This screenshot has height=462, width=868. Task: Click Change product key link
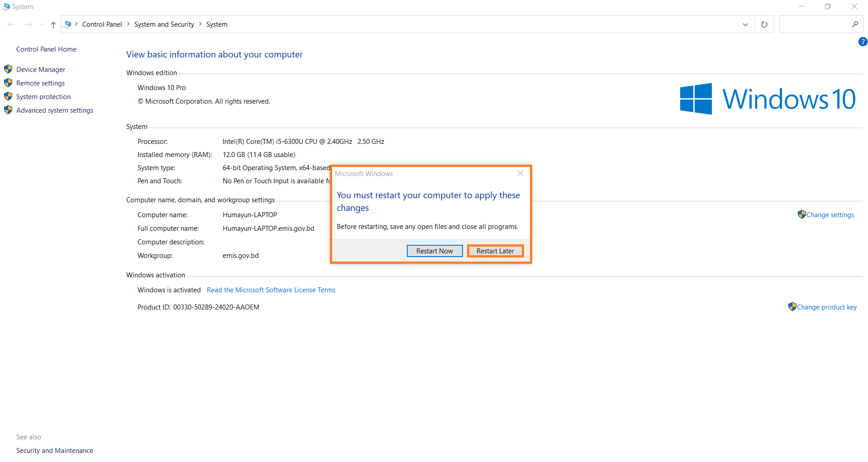(x=826, y=307)
